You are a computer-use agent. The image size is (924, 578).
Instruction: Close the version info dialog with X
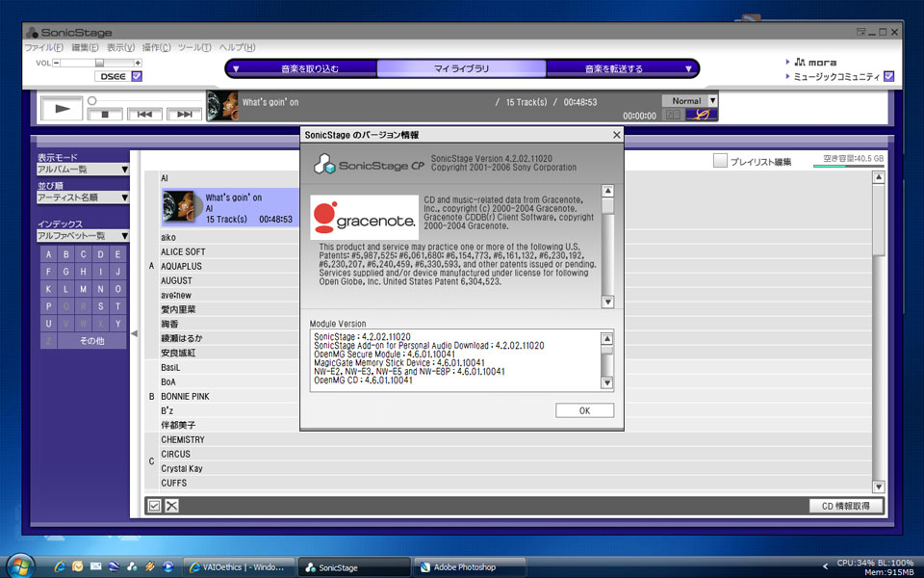click(x=616, y=135)
